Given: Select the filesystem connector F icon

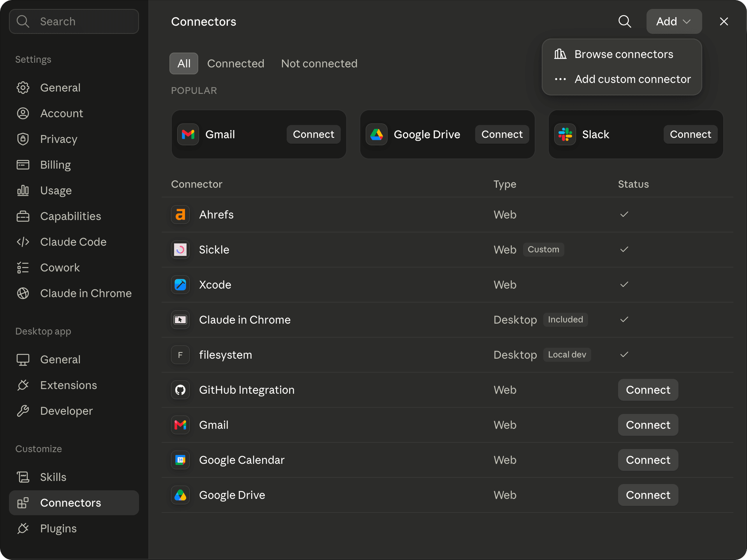Looking at the screenshot, I should [x=180, y=355].
